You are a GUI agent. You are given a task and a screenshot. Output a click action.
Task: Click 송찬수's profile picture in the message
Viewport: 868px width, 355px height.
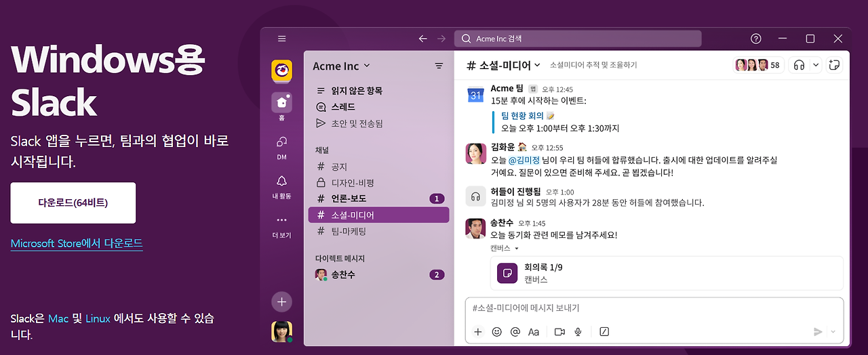click(475, 228)
